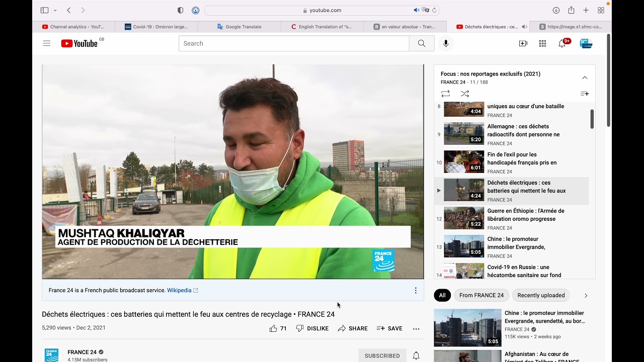Open the YouTube hamburger guide menu
Screen dimensions: 644x362
tap(47, 43)
